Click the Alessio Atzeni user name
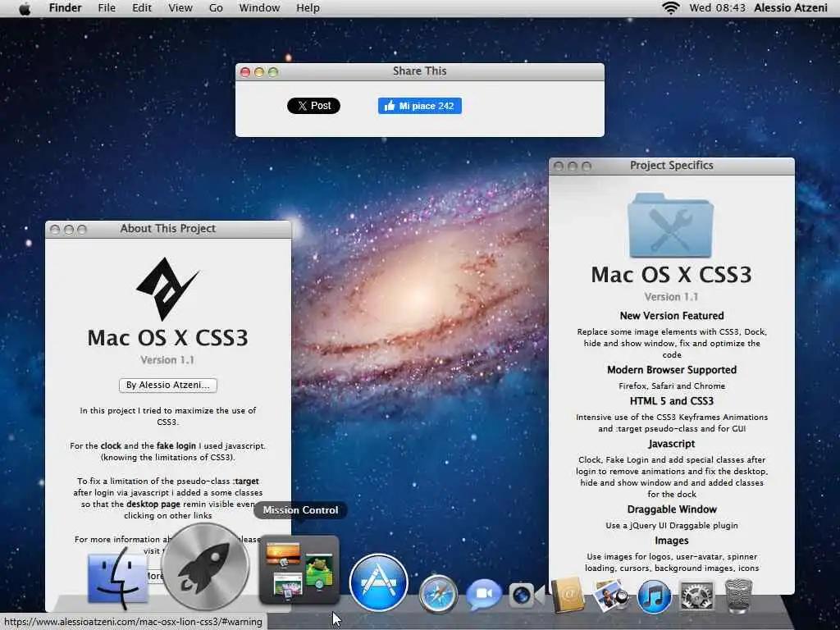This screenshot has height=630, width=840. pyautogui.click(x=791, y=7)
